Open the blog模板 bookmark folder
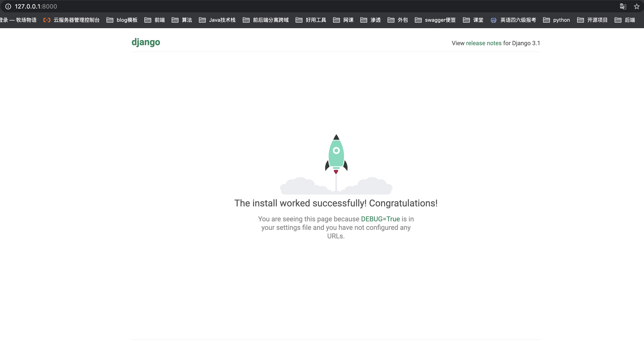This screenshot has width=644, height=342. point(122,20)
